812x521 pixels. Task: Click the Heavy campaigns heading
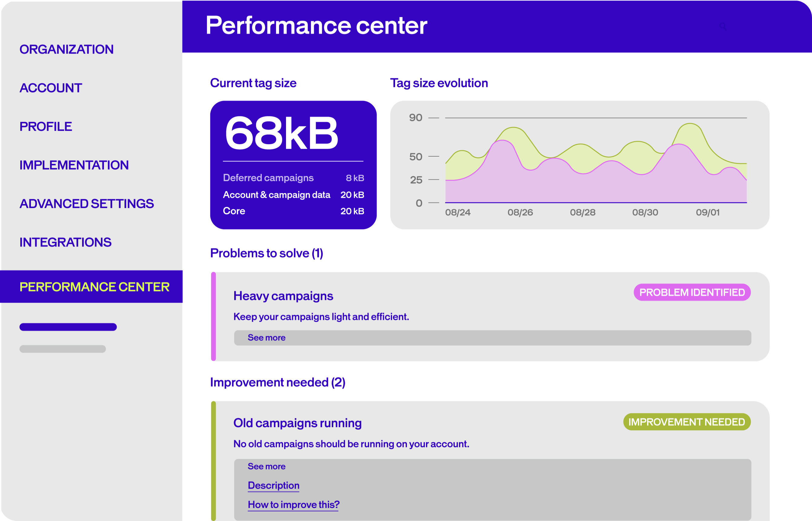(283, 296)
